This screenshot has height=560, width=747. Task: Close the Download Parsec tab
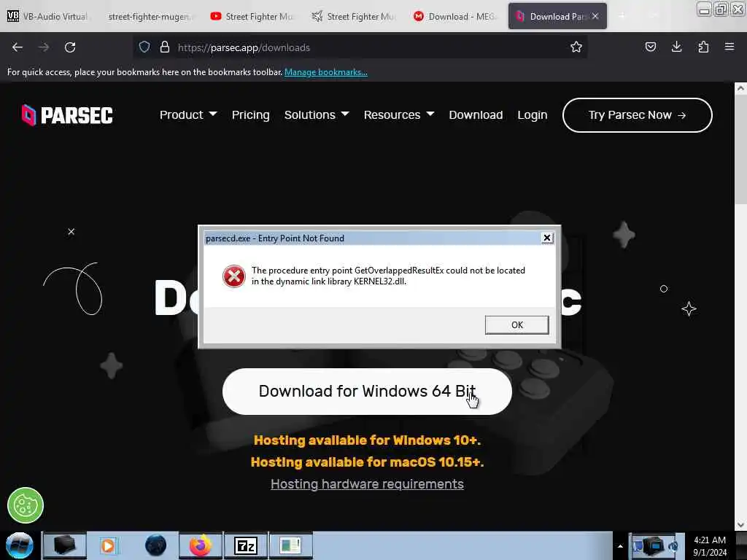pyautogui.click(x=595, y=16)
